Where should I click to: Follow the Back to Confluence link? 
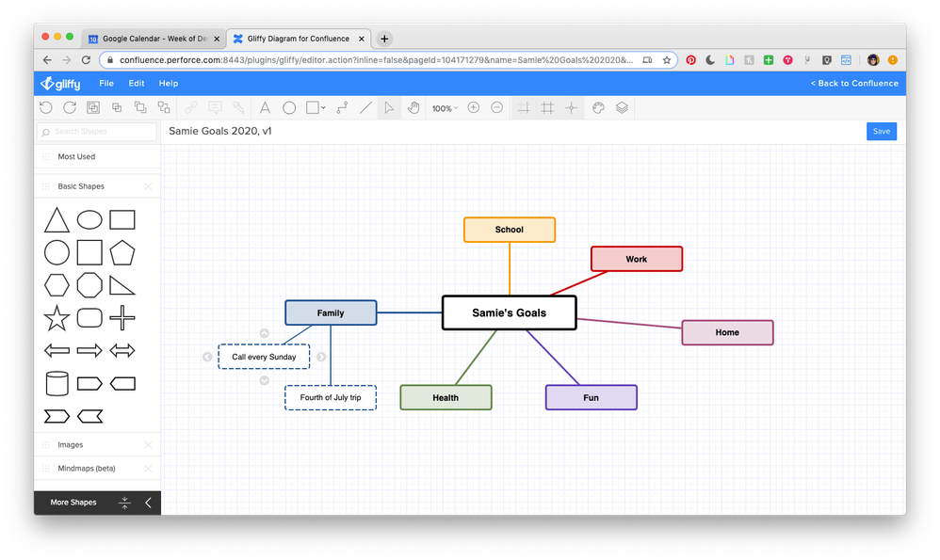click(853, 83)
